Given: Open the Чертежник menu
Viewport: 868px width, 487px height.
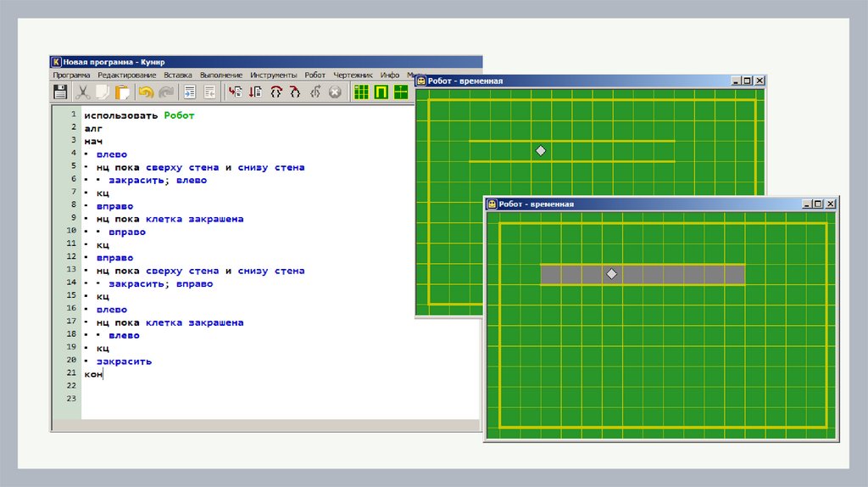Looking at the screenshot, I should point(353,75).
